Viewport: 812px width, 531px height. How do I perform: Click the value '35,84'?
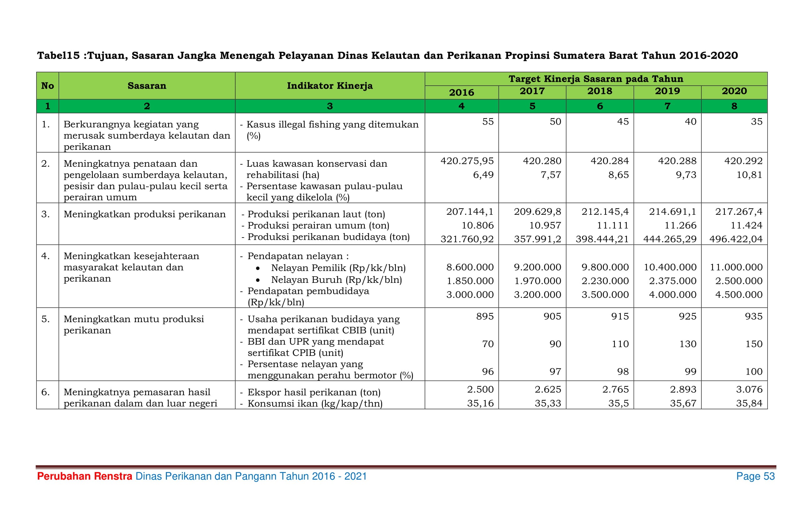[749, 404]
